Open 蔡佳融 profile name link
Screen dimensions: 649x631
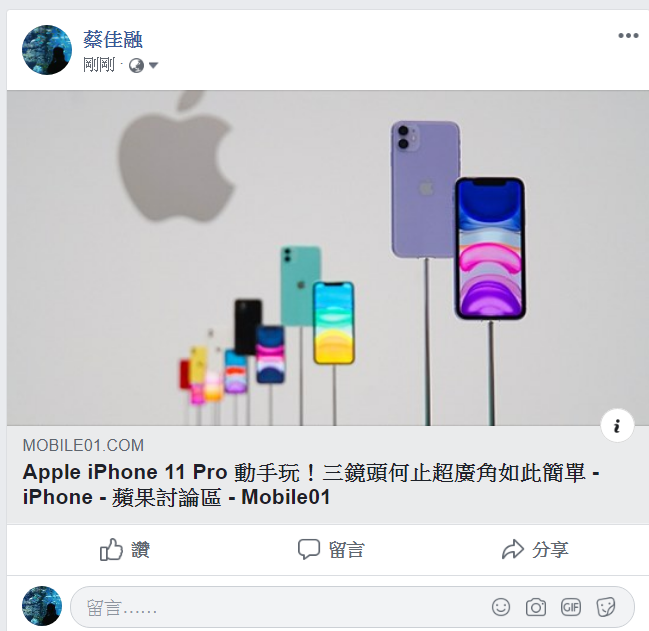[x=113, y=40]
